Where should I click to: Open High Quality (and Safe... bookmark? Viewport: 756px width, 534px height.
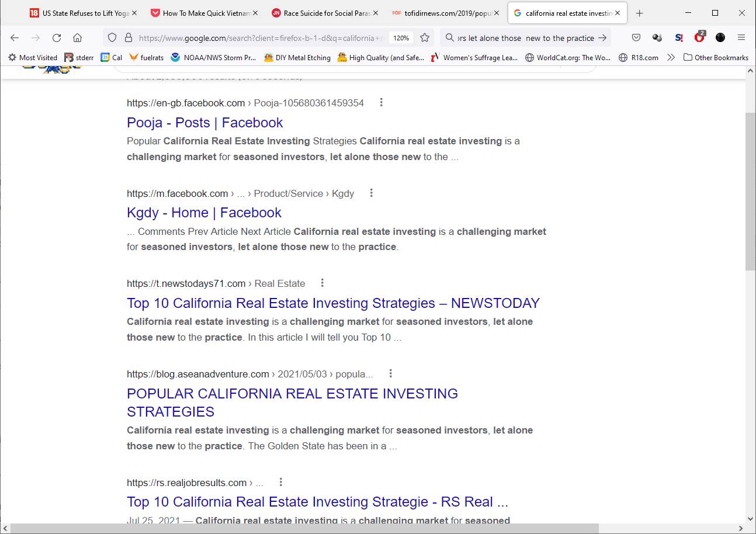click(x=381, y=57)
